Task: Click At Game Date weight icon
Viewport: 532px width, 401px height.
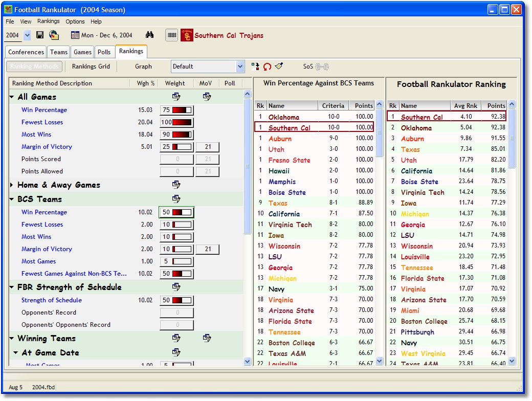Action: pos(176,352)
